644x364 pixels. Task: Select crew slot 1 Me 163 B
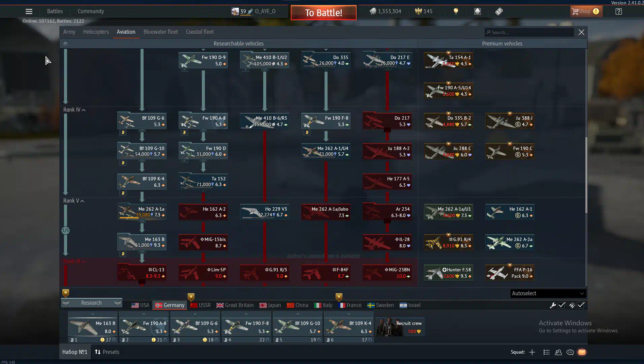[x=93, y=327]
